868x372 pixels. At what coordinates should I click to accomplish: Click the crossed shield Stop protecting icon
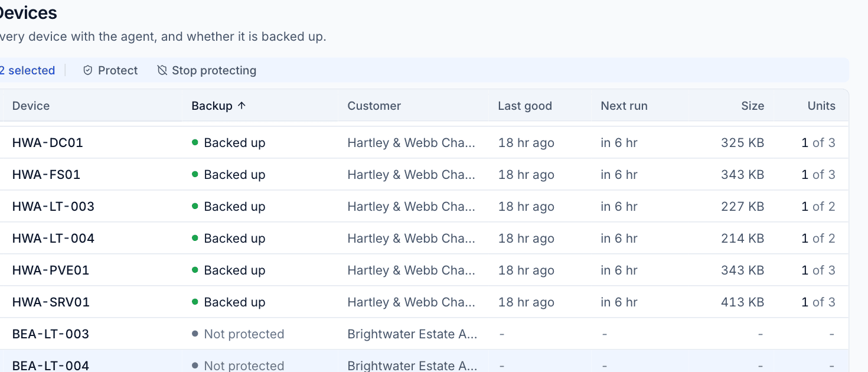pos(162,70)
